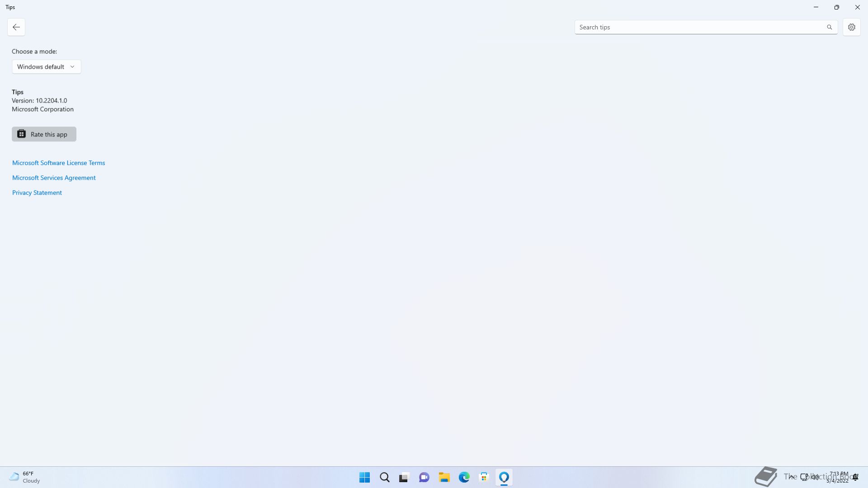Open settings via the gear icon
This screenshot has width=868, height=488.
pyautogui.click(x=852, y=27)
